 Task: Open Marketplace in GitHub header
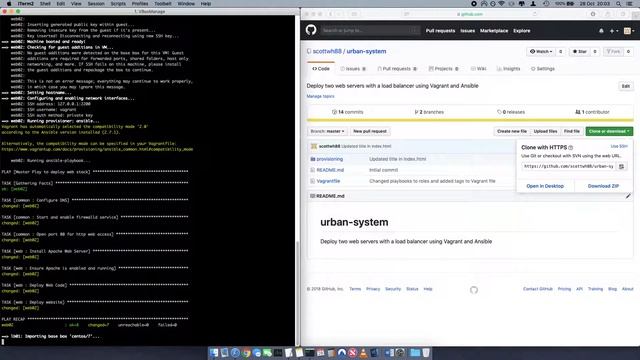pos(494,31)
